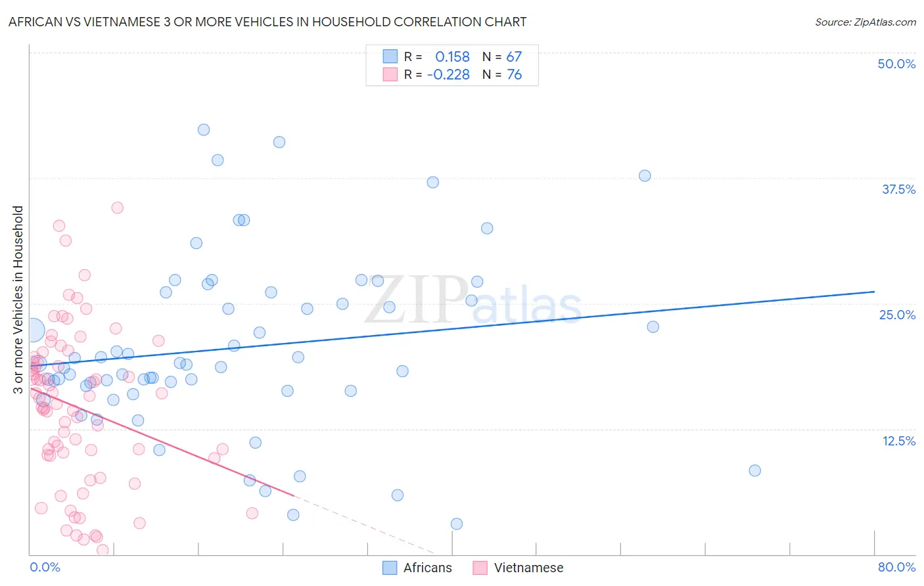The width and height of the screenshot is (924, 586).
Task: Click the 0.0% x-axis label
Action: coord(45,567)
